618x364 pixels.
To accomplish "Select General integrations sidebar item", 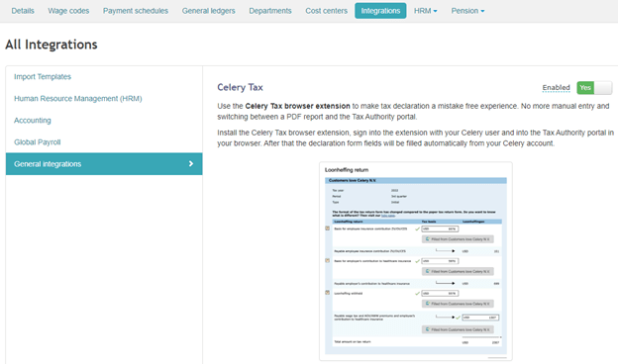I will [x=104, y=164].
